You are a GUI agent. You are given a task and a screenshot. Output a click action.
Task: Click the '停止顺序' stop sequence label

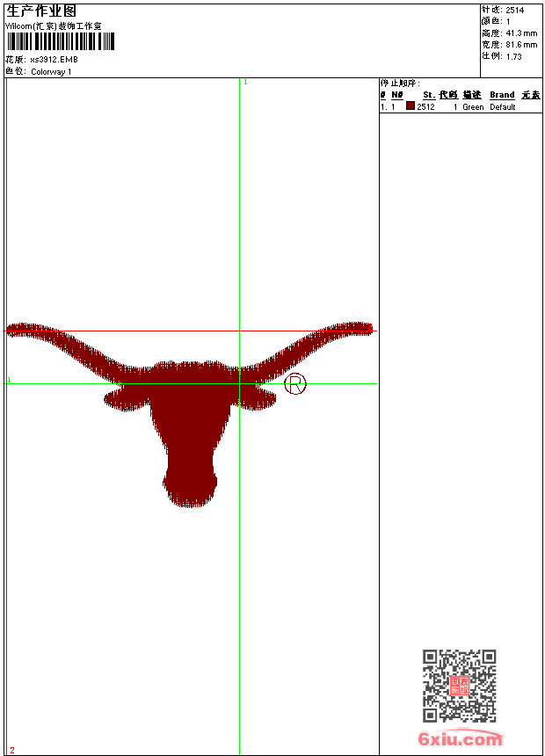pos(400,84)
